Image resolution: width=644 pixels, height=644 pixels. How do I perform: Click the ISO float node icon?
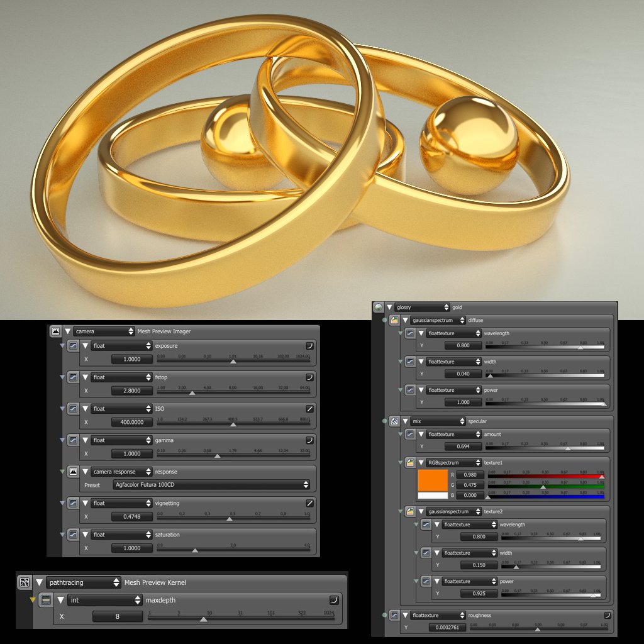tap(73, 409)
